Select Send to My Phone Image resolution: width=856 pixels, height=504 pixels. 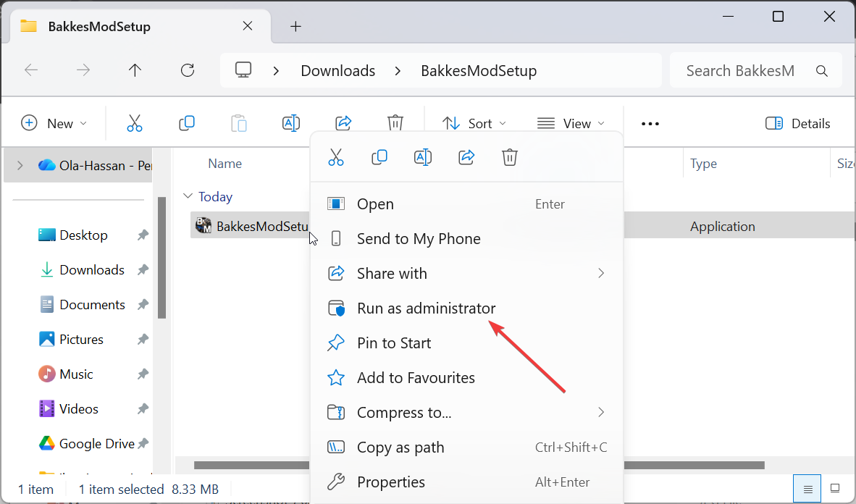point(466,239)
